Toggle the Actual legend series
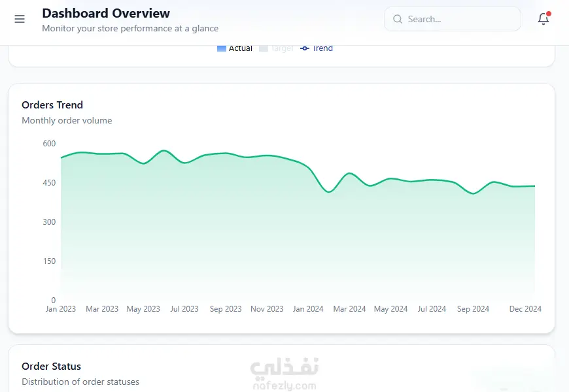Image resolution: width=569 pixels, height=392 pixels. point(234,48)
